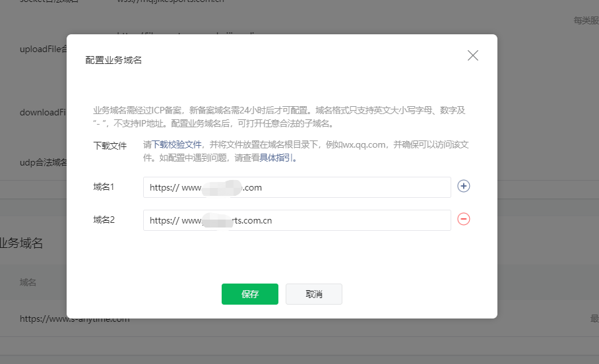
Task: Click the green 保存 button
Action: coord(250,294)
